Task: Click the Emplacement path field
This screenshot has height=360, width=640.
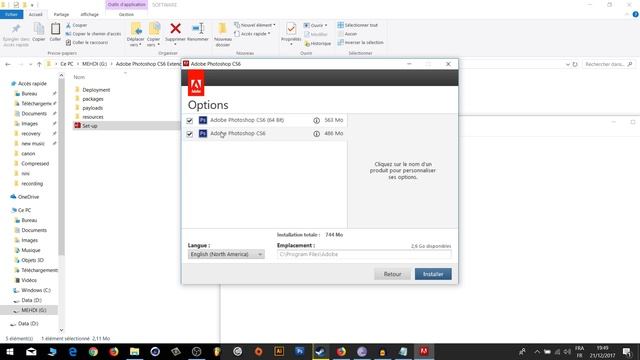Action: 364,254
